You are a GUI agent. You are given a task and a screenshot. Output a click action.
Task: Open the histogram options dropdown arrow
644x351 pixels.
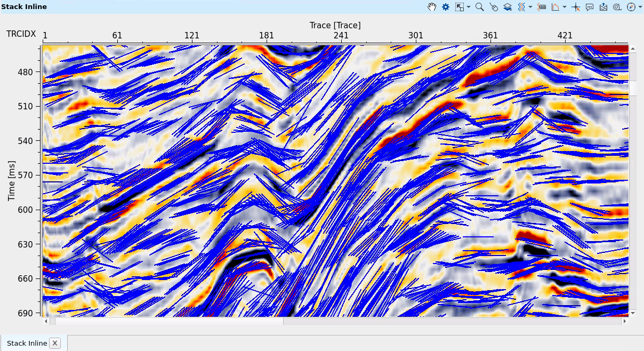tap(564, 7)
